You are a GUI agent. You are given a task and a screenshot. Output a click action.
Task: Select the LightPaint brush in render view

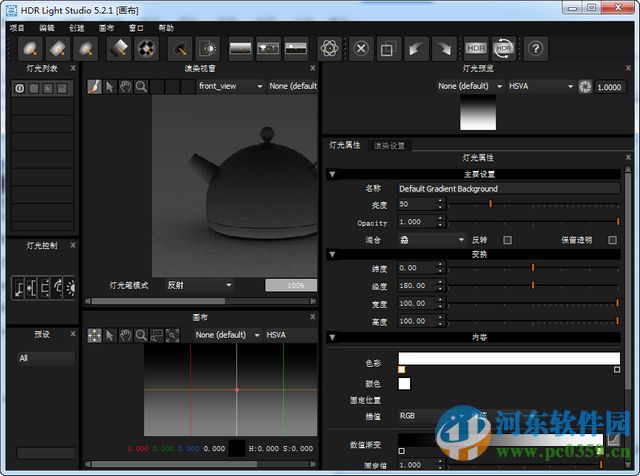[x=94, y=87]
